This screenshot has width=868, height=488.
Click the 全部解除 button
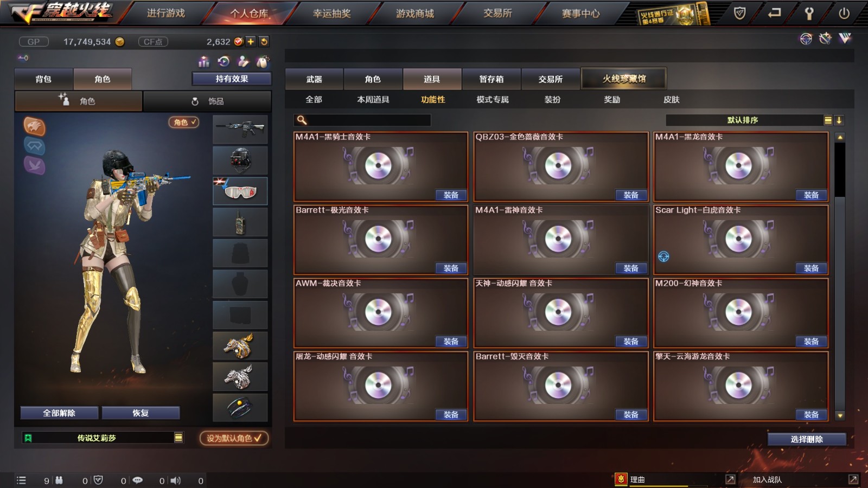pyautogui.click(x=59, y=413)
